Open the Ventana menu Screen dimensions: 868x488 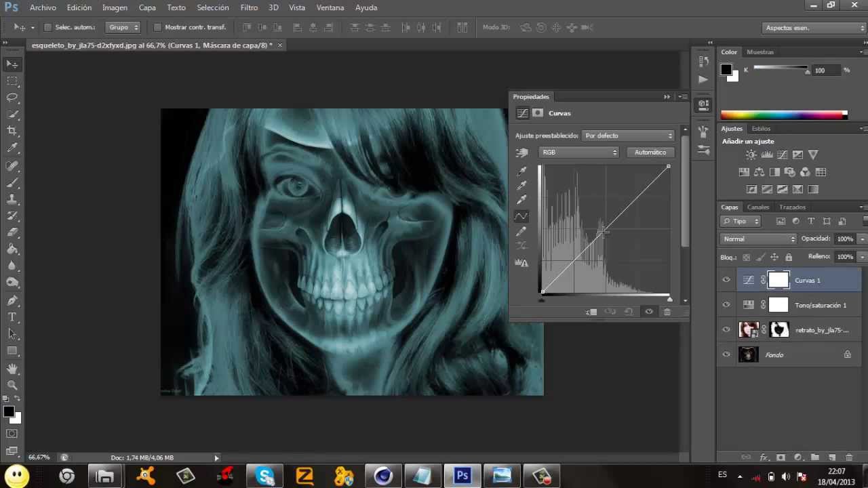(330, 7)
